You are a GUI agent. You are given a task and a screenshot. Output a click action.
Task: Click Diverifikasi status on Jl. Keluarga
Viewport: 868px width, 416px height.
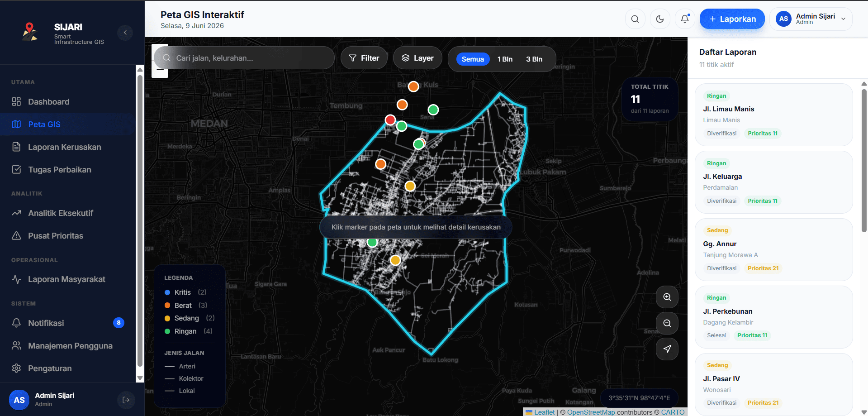point(721,201)
